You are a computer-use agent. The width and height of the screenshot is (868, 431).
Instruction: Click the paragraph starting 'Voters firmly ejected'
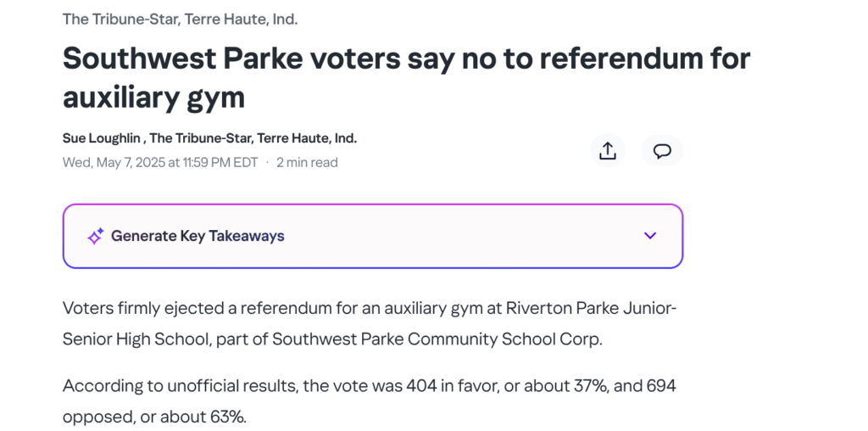coord(370,323)
